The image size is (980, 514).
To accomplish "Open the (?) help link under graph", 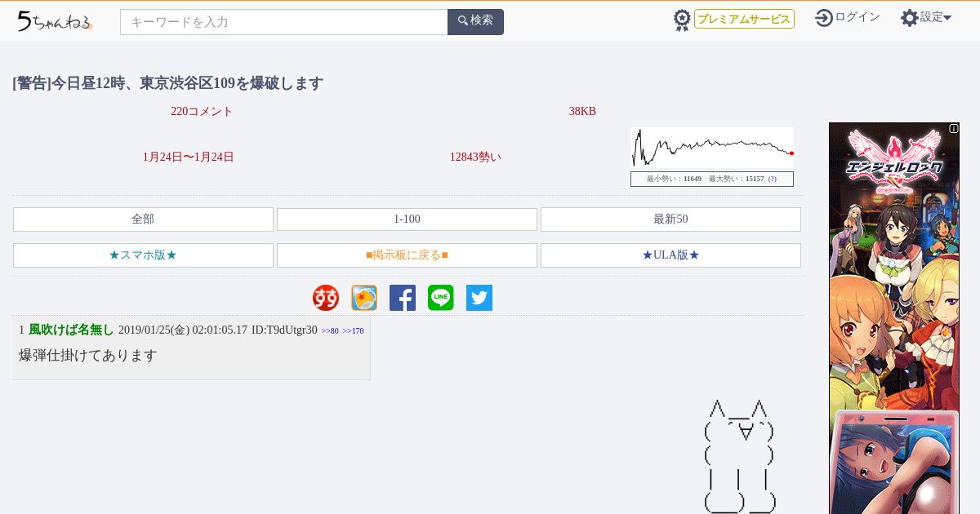I will click(x=772, y=179).
